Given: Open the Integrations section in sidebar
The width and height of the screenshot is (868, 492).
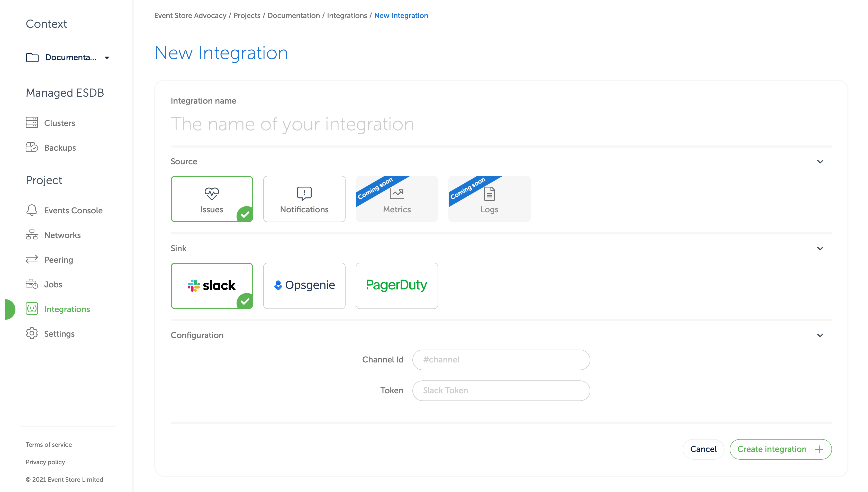Looking at the screenshot, I should (x=67, y=309).
